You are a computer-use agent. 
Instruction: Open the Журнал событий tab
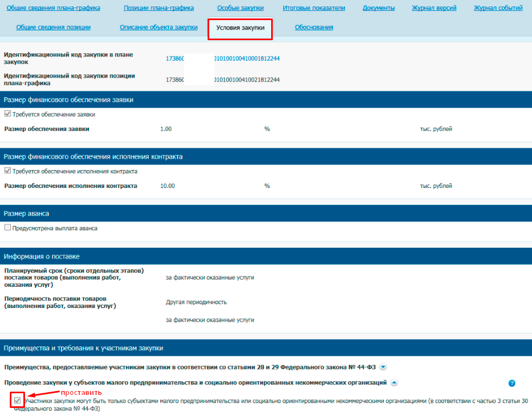point(497,8)
